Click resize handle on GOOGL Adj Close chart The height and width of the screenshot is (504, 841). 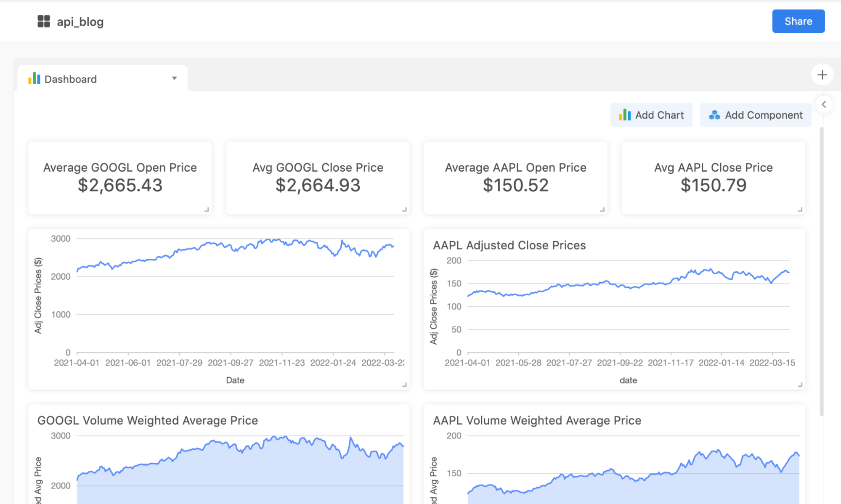[404, 385]
